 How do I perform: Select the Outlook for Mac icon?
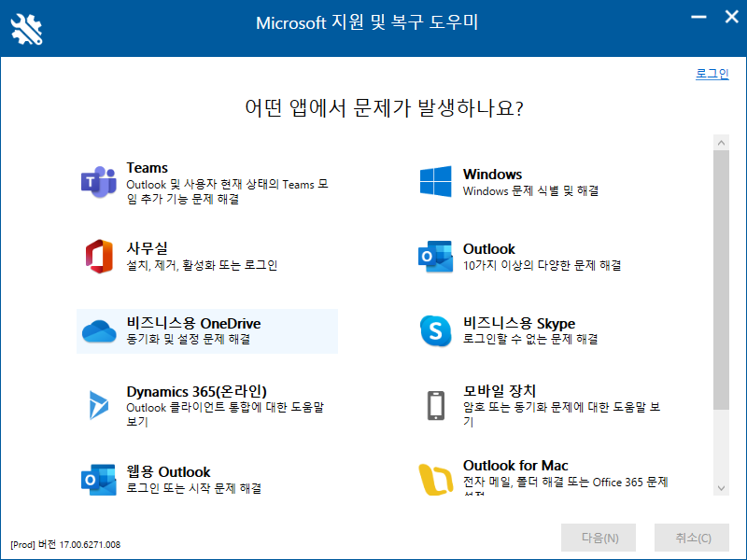434,478
